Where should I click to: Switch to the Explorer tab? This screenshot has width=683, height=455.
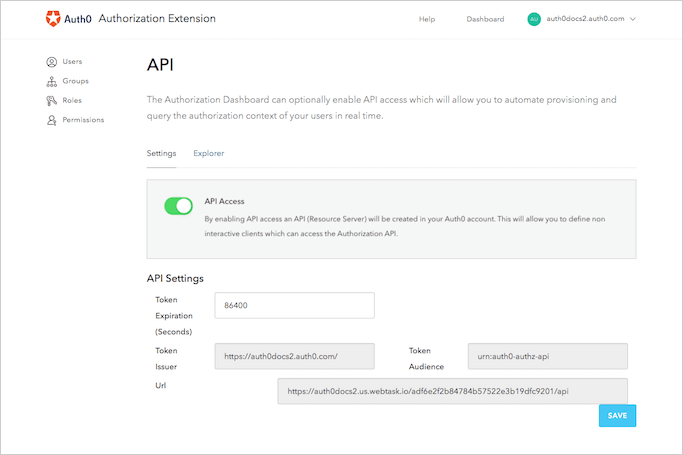(209, 153)
